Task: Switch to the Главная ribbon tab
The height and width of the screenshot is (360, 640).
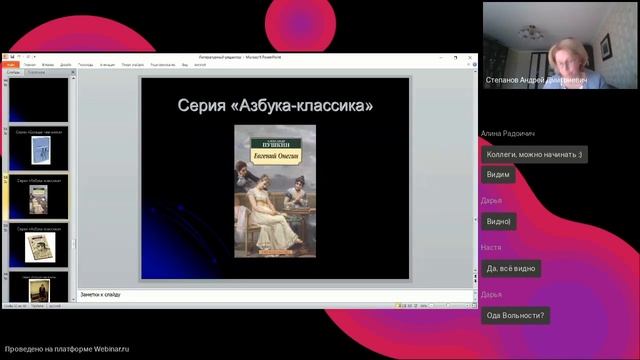Action: tap(29, 64)
